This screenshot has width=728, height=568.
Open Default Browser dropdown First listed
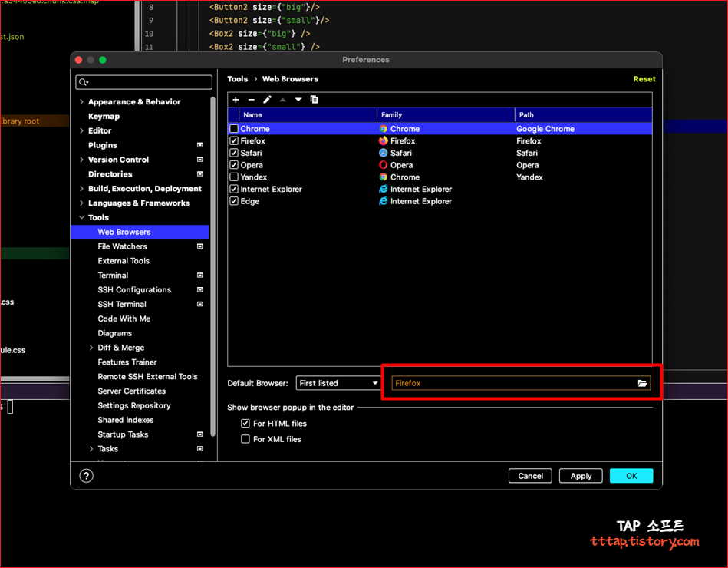[338, 383]
